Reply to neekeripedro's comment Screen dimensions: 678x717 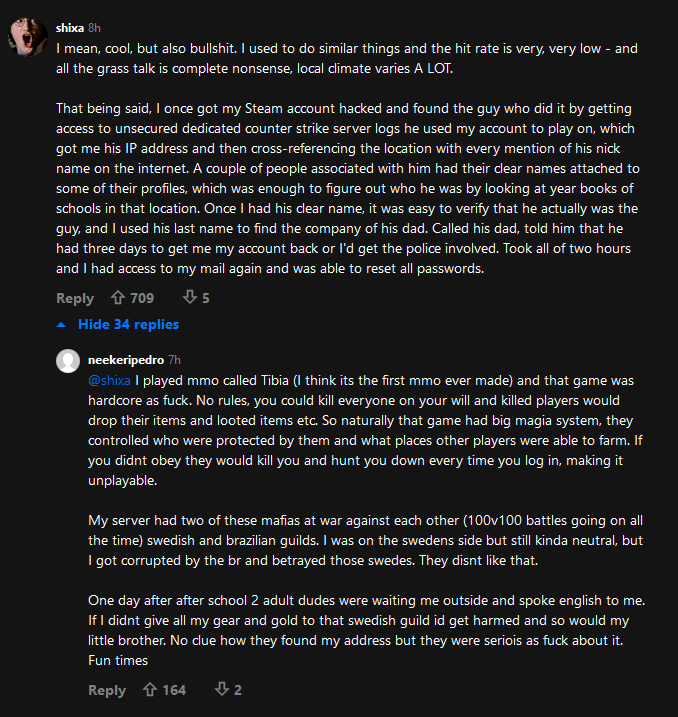pyautogui.click(x=107, y=690)
